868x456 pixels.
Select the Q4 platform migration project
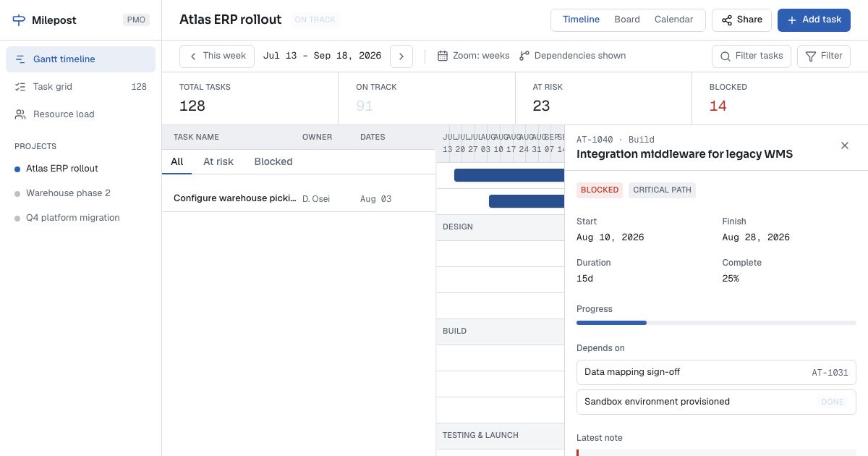[x=80, y=218]
